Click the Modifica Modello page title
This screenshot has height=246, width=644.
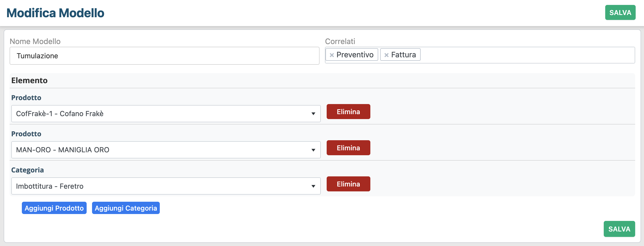click(x=55, y=13)
